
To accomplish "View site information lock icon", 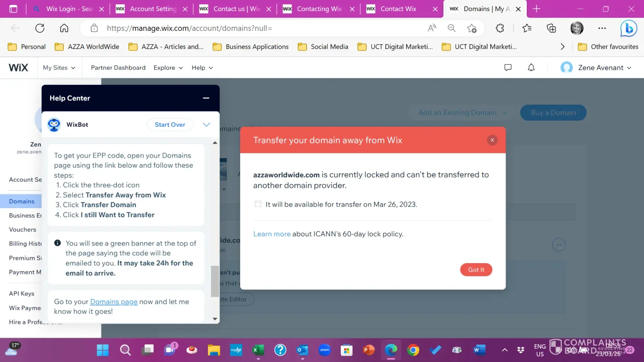I will (94, 28).
